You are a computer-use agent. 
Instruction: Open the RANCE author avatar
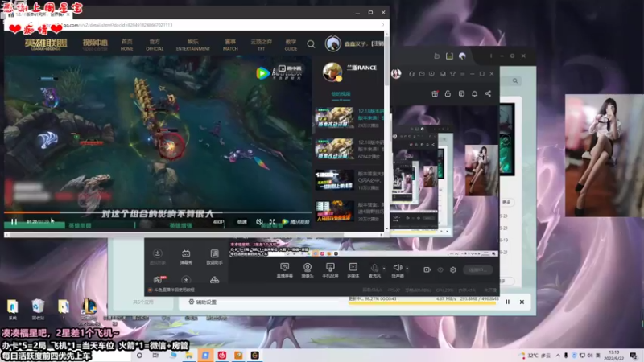click(332, 72)
